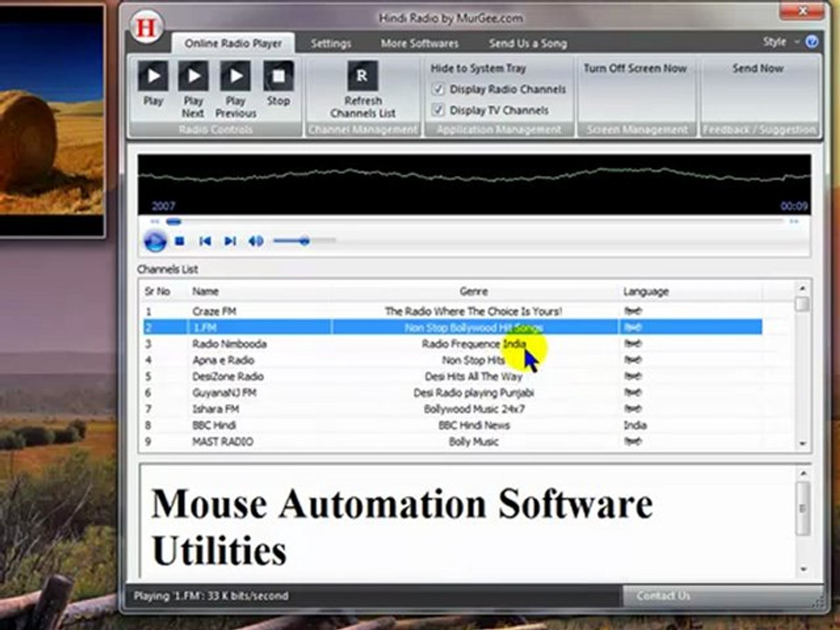
Task: Click the Send Now feedback button
Action: pyautogui.click(x=758, y=68)
